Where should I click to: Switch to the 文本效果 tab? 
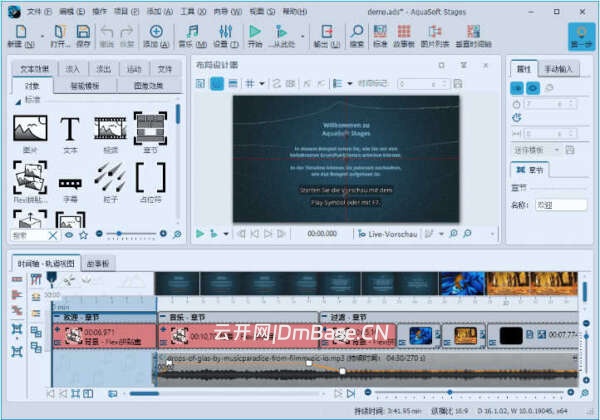point(34,69)
